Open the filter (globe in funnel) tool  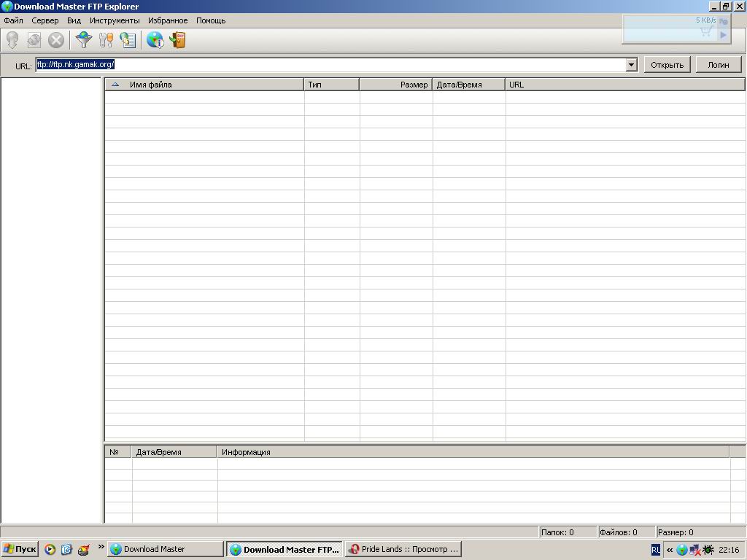coord(84,40)
